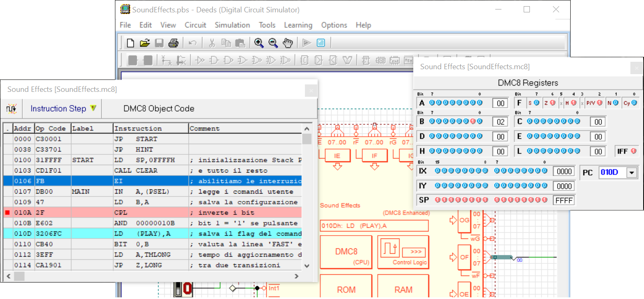Open the Options menu
This screenshot has width=644, height=299.
coord(334,25)
